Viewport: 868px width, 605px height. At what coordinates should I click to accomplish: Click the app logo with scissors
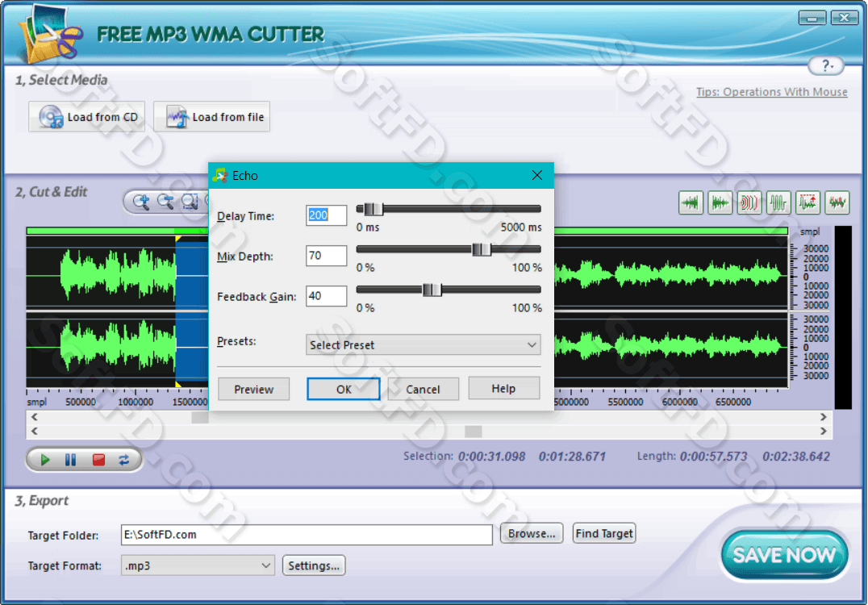(52, 35)
